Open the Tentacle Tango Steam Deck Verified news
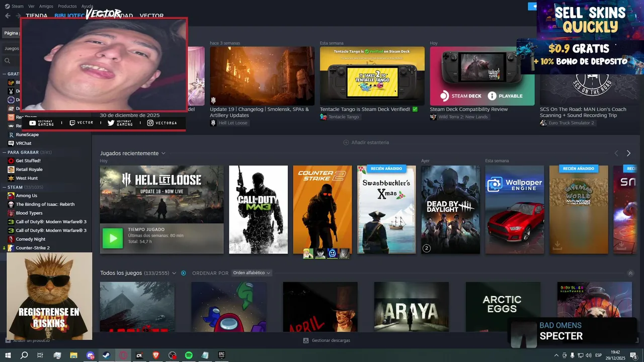Screen dimensions: 644x362 pyautogui.click(x=372, y=76)
